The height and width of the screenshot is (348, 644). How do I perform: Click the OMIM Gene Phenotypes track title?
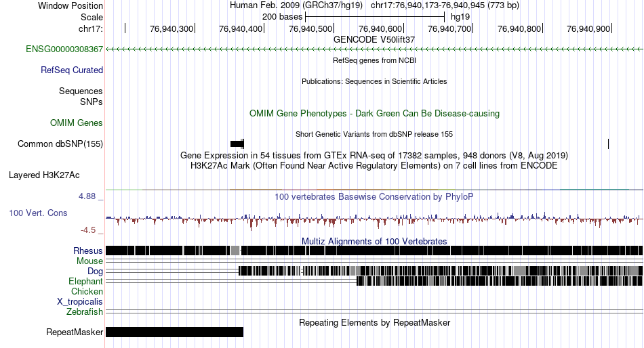374,113
